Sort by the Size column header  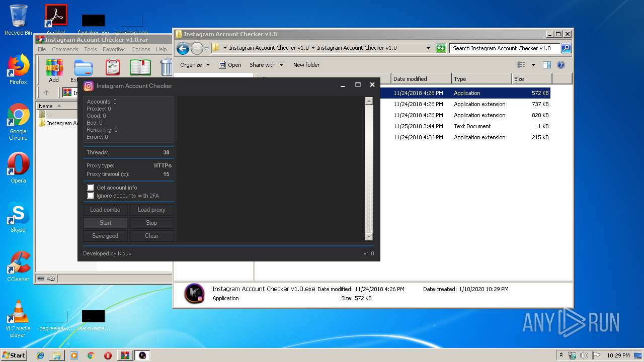(532, 79)
